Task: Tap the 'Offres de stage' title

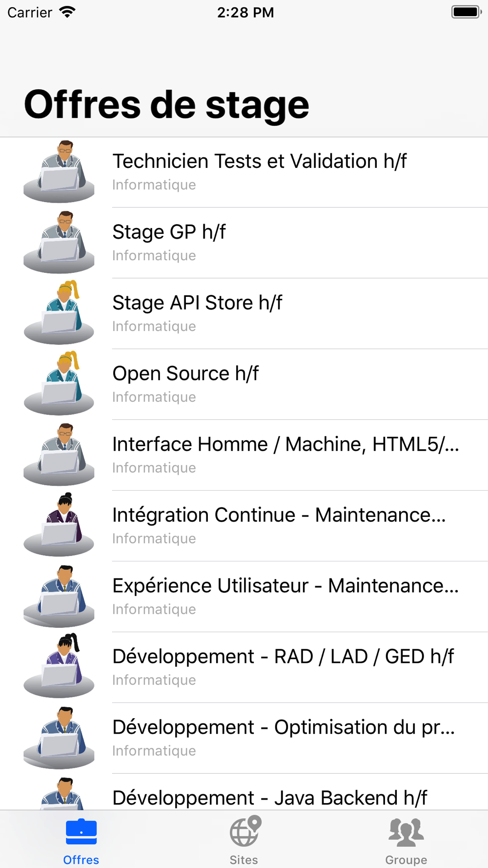Action: coord(166,105)
